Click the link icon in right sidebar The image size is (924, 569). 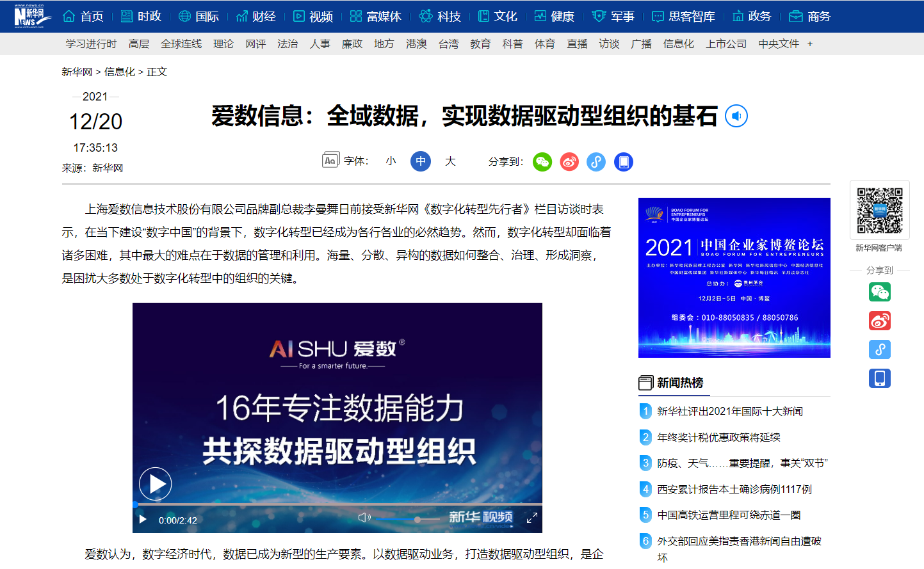pyautogui.click(x=880, y=349)
